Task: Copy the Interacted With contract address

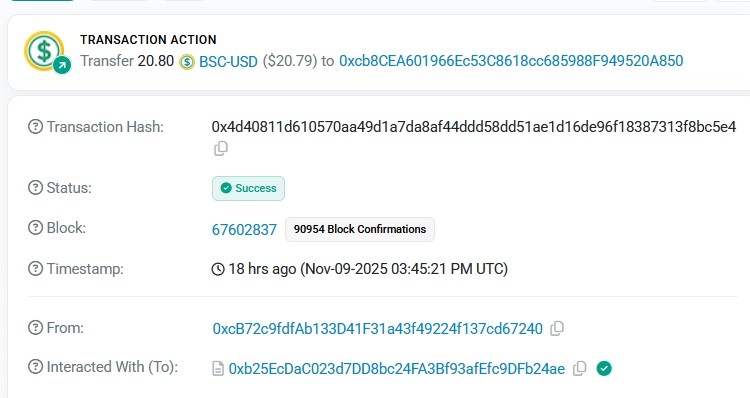Action: point(579,368)
